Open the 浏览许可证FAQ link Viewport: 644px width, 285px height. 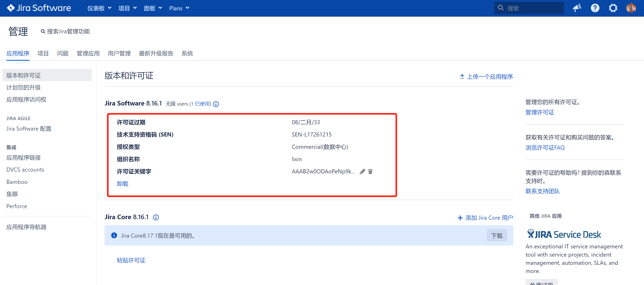(545, 148)
